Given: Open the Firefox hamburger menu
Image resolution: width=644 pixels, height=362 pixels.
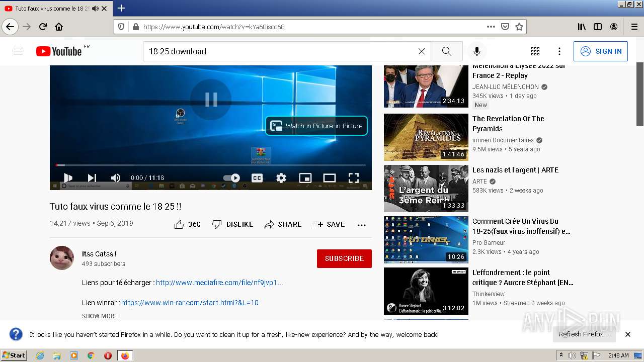Looking at the screenshot, I should (634, 27).
